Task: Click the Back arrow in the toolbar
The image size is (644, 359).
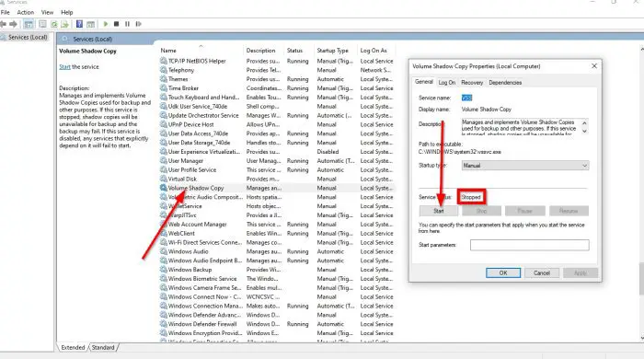Action: (4, 24)
